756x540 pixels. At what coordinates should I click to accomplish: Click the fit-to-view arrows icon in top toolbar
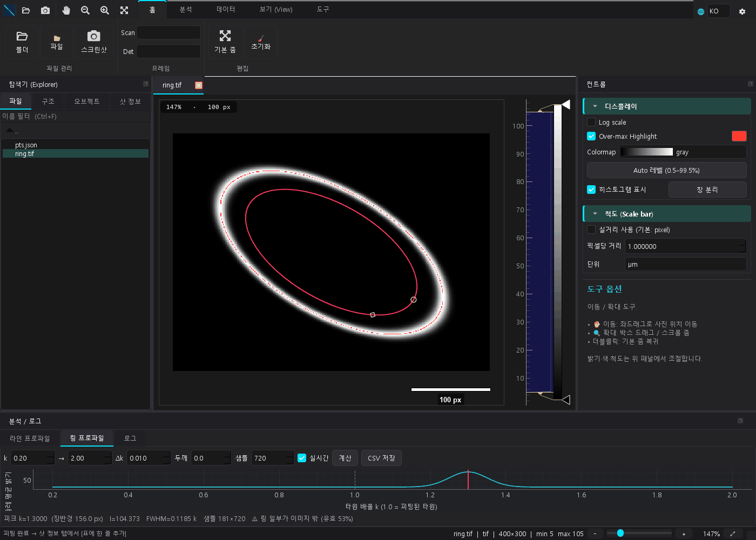coord(124,10)
